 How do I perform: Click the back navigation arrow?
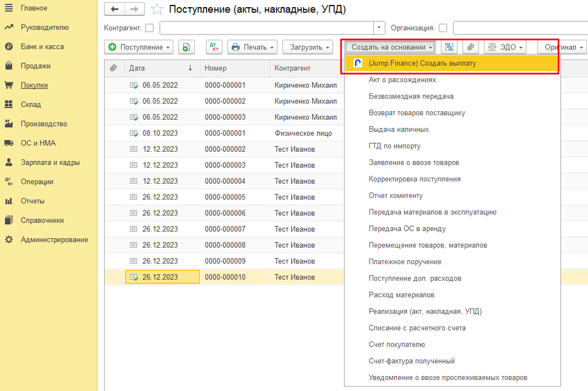115,9
